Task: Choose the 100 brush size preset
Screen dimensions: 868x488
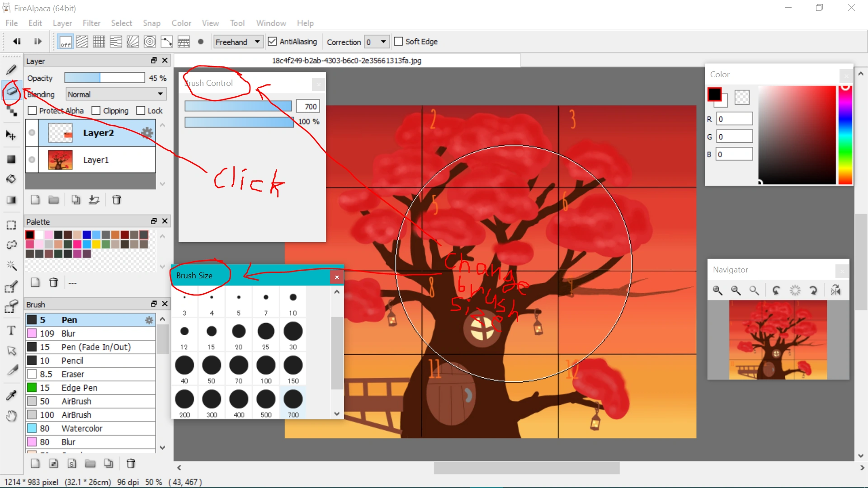Action: (x=266, y=369)
